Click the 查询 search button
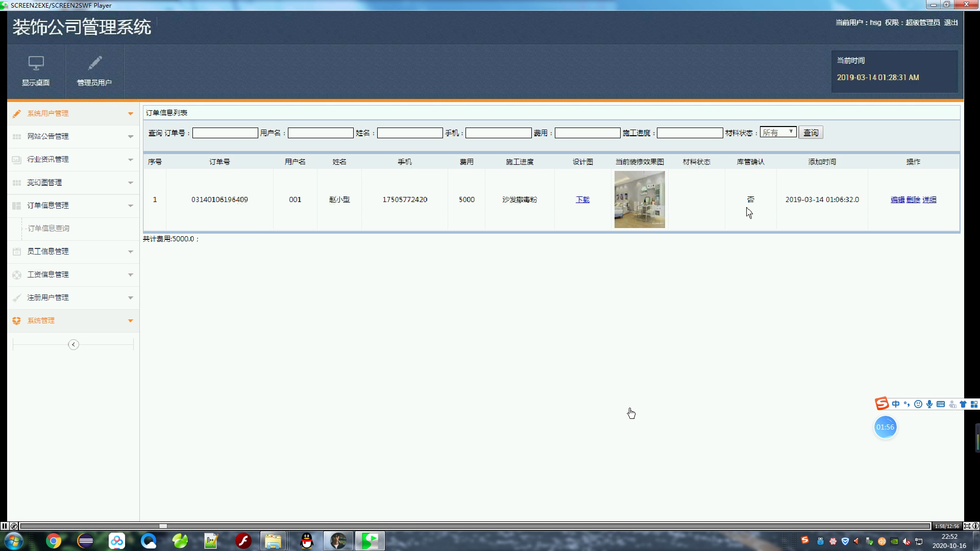 click(811, 133)
